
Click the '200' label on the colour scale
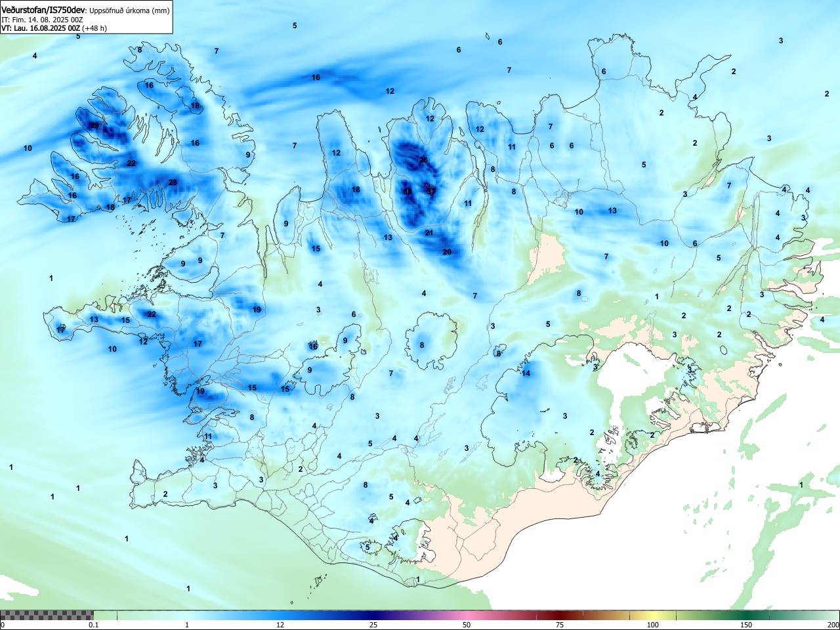click(833, 625)
